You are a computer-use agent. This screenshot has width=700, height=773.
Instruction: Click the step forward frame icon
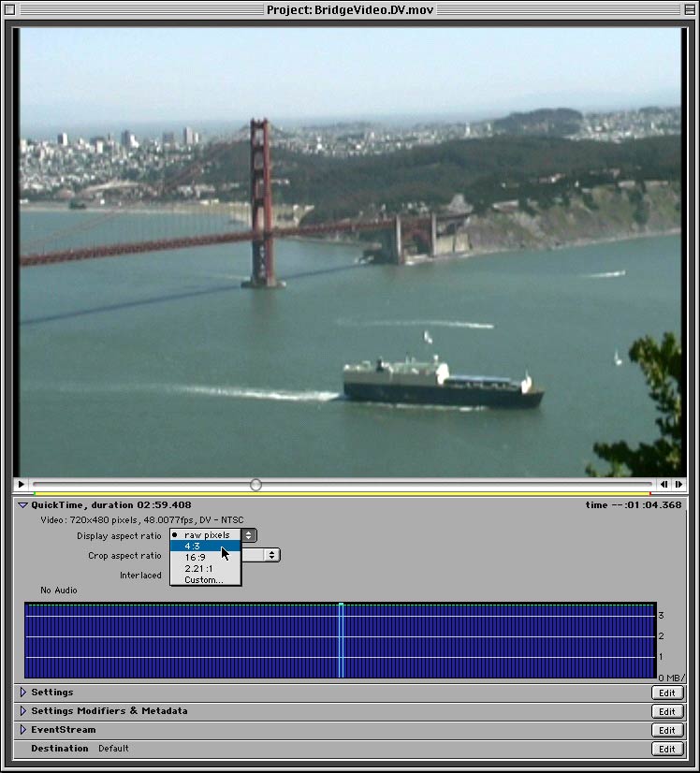[679, 485]
